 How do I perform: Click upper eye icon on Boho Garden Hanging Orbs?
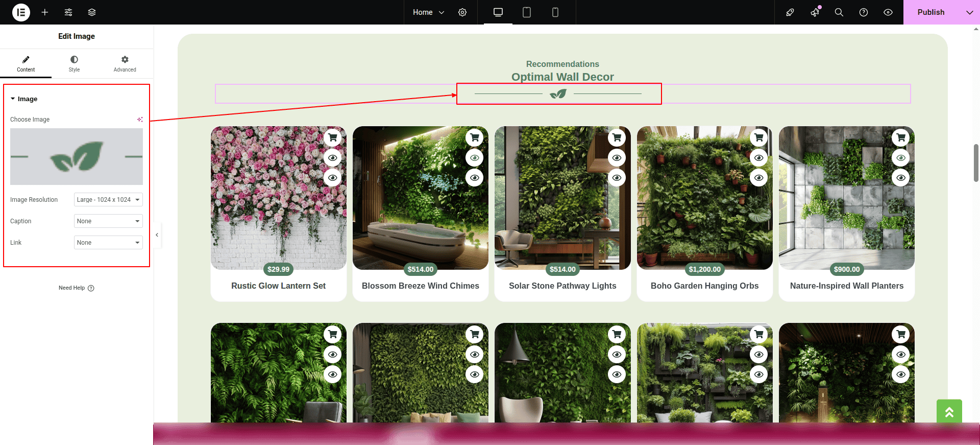[x=759, y=157]
